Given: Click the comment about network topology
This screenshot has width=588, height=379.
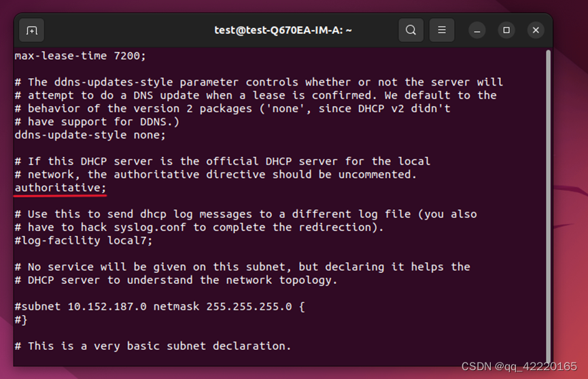Looking at the screenshot, I should click(x=176, y=280).
